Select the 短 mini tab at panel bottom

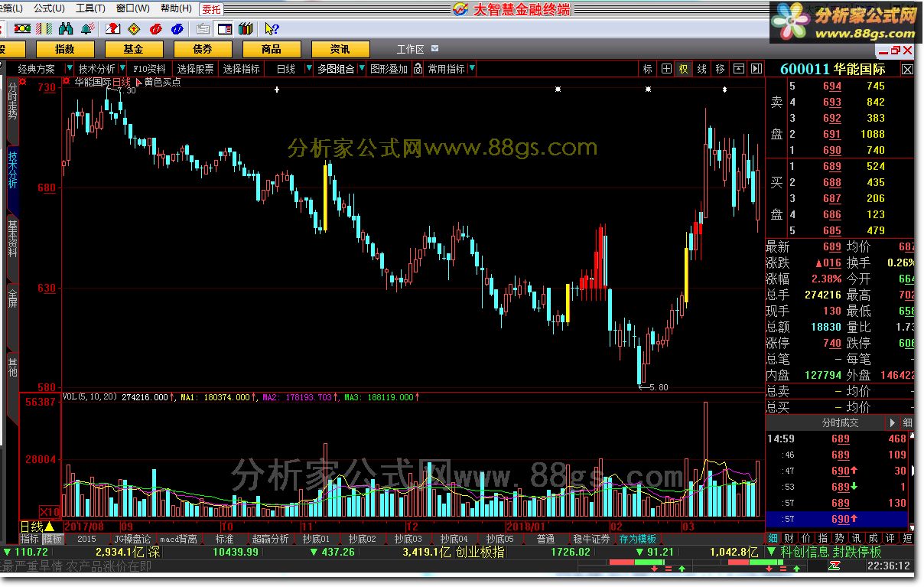[x=907, y=538]
